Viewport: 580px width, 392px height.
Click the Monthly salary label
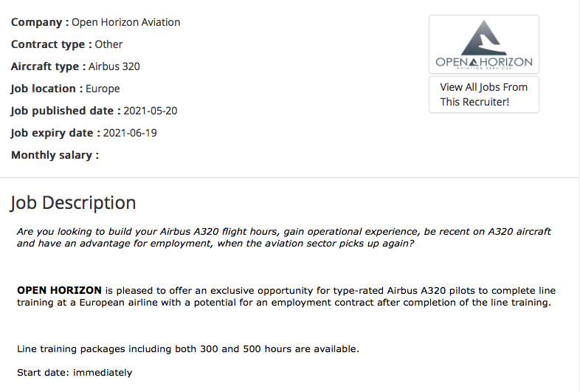55,155
